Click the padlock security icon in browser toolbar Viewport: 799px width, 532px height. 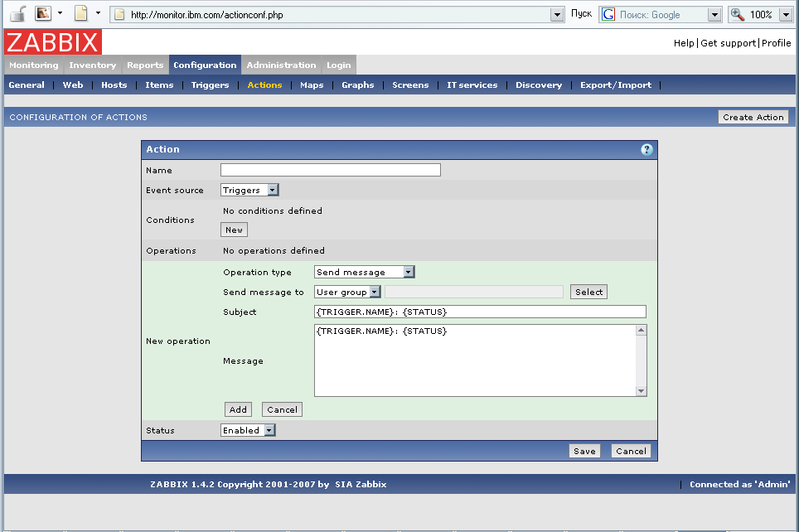coord(17,14)
